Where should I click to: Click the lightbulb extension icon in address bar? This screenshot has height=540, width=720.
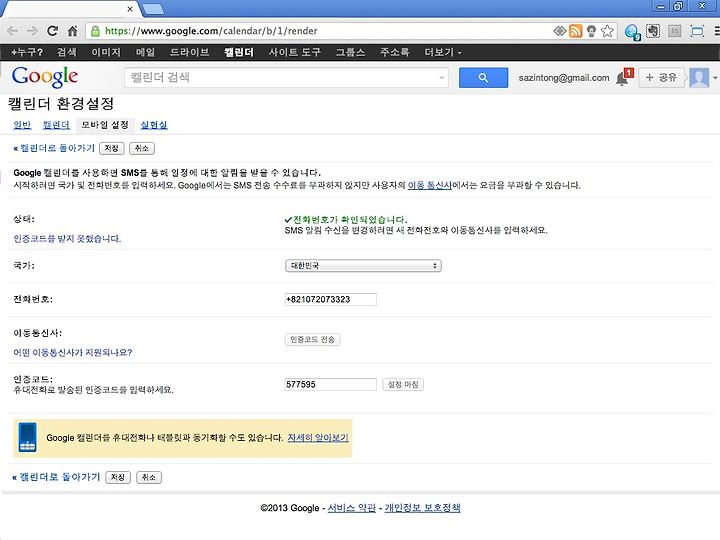point(591,31)
